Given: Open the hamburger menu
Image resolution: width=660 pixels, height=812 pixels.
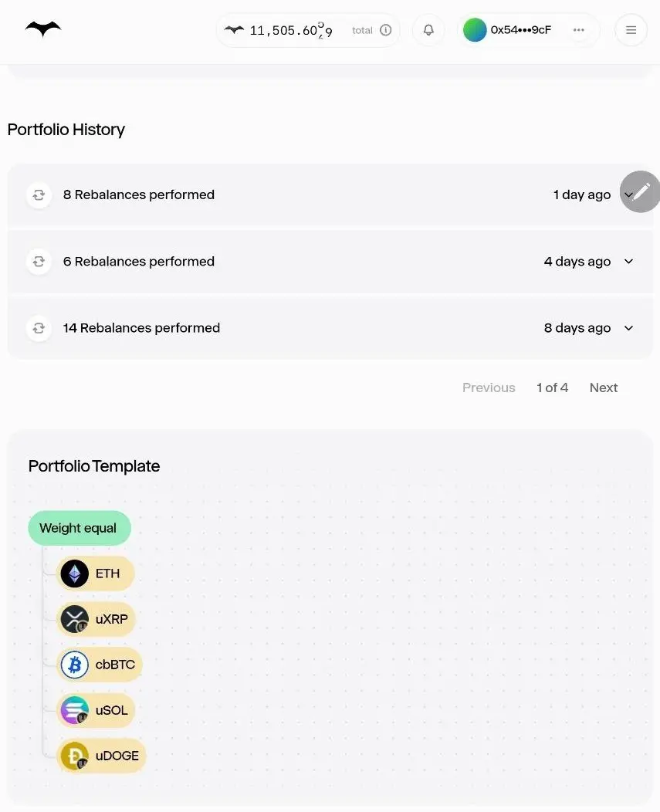Looking at the screenshot, I should click(631, 30).
